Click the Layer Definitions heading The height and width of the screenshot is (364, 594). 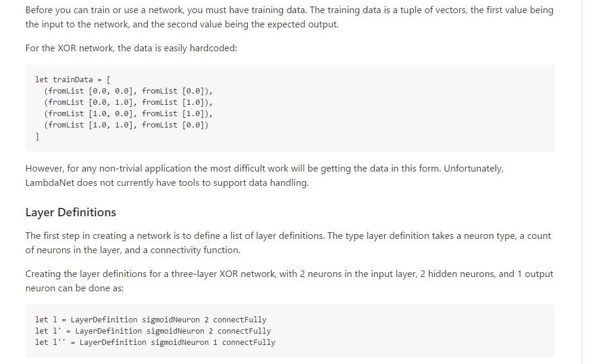tap(71, 212)
